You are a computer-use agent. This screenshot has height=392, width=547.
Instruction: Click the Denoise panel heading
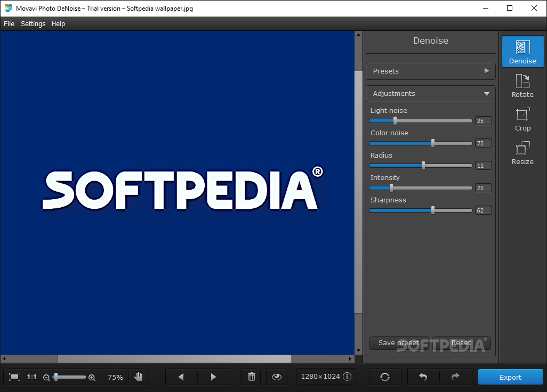point(430,41)
